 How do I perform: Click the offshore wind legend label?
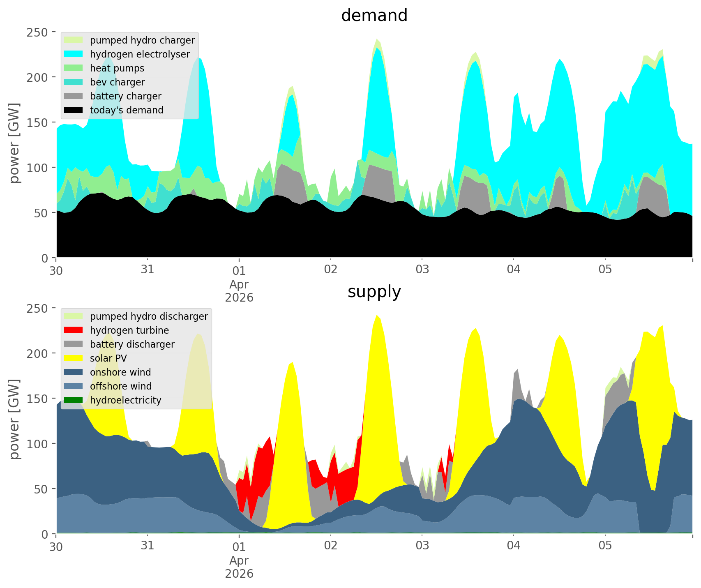point(120,386)
